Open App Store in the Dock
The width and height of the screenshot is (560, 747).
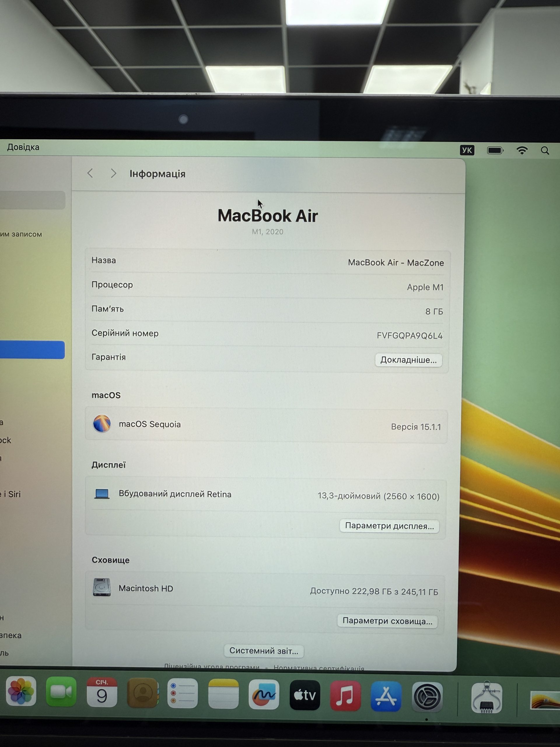pos(386,696)
